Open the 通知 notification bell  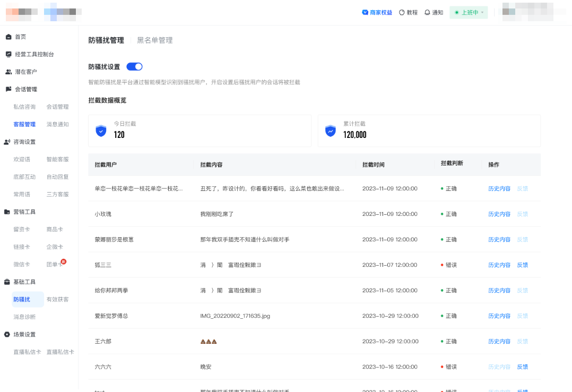point(434,12)
